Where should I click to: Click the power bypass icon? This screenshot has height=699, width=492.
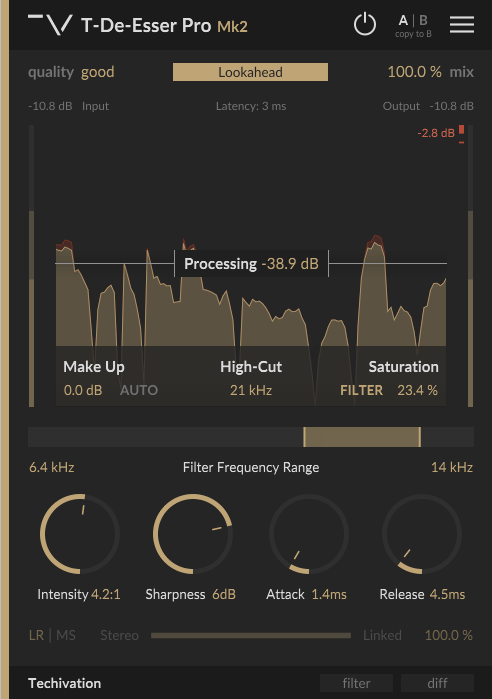click(x=365, y=24)
